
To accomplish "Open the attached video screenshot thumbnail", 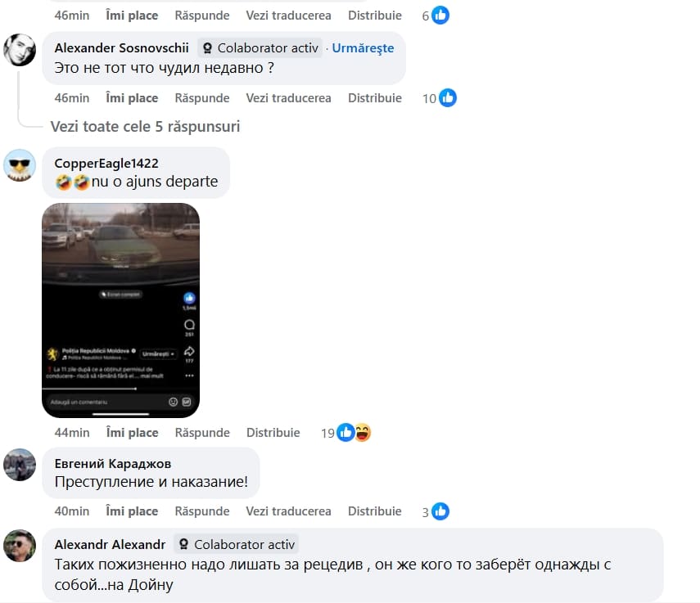I will click(x=120, y=310).
